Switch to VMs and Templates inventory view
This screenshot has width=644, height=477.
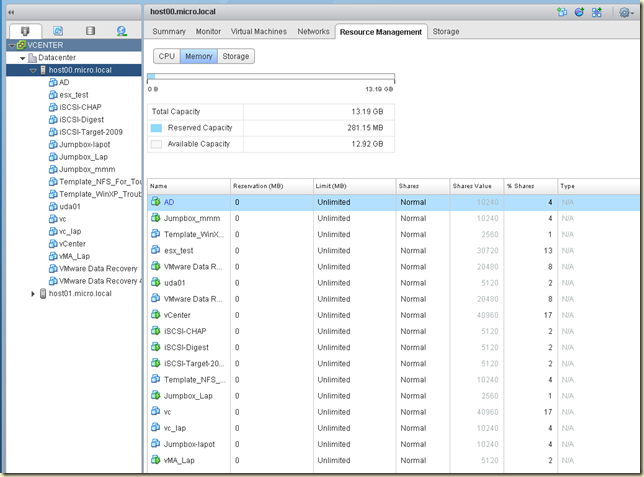click(57, 31)
